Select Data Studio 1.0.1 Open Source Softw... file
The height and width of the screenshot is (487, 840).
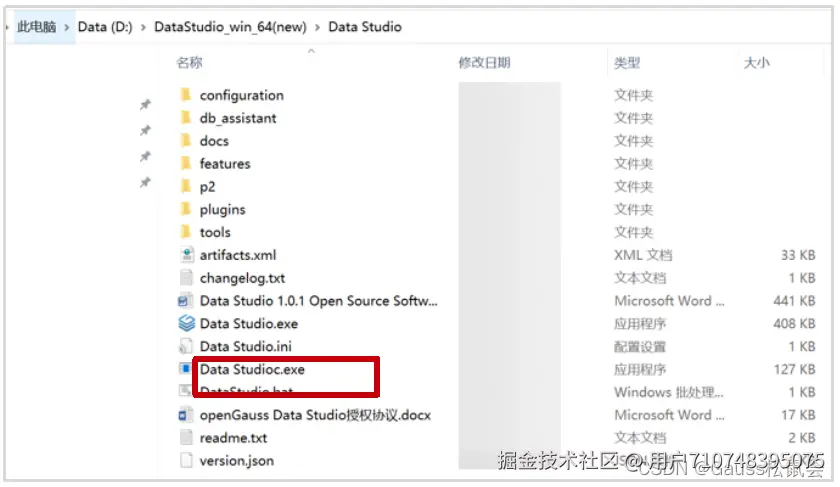(x=319, y=301)
